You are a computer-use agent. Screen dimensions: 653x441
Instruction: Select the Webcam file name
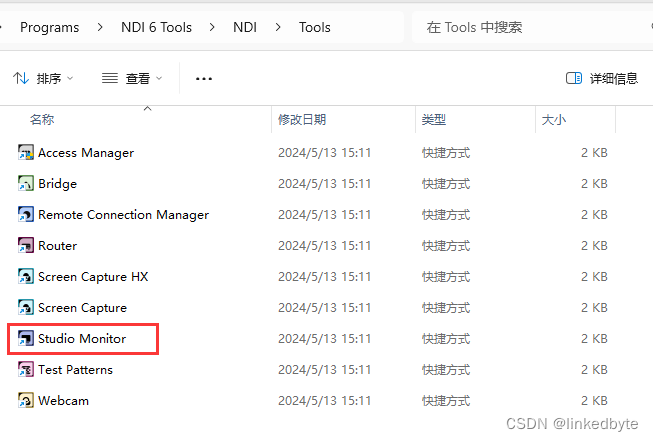pyautogui.click(x=63, y=401)
